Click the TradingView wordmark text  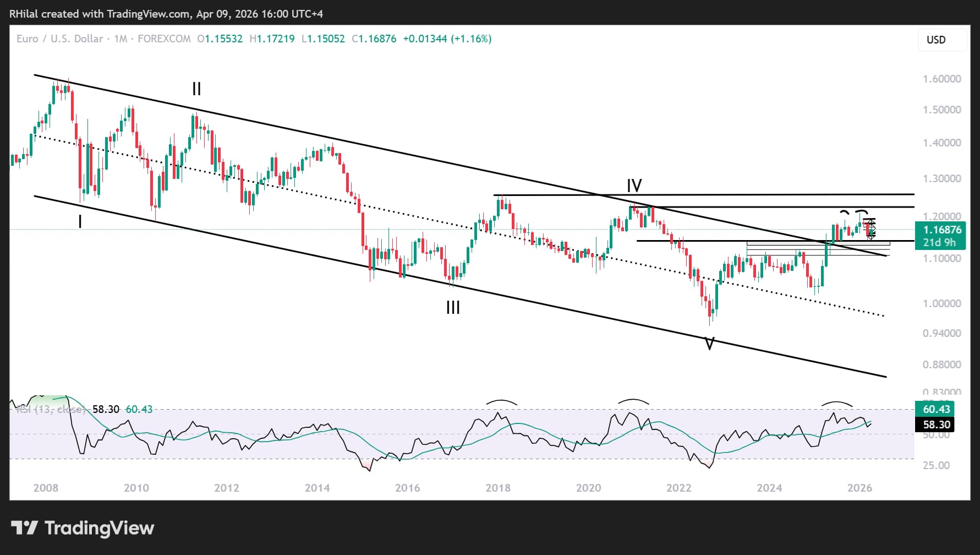click(x=99, y=528)
